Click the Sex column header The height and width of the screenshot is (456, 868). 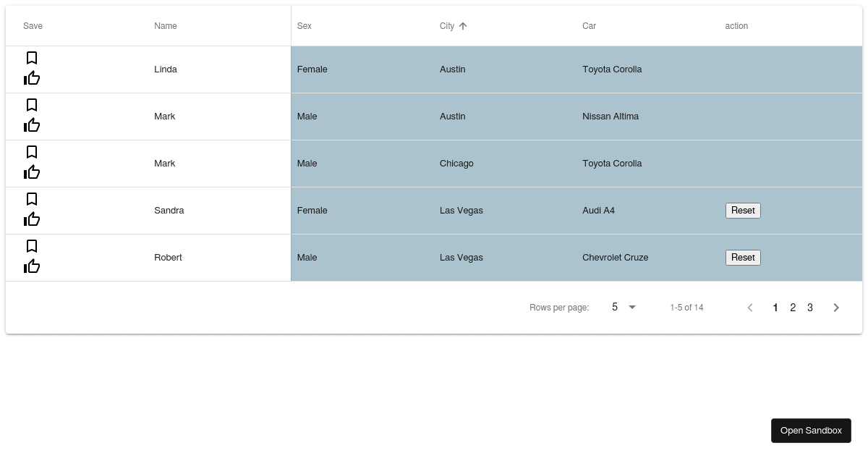click(304, 26)
